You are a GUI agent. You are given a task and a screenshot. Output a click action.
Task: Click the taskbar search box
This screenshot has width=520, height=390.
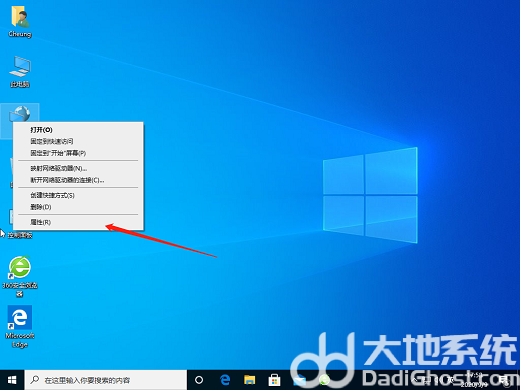coord(106,380)
